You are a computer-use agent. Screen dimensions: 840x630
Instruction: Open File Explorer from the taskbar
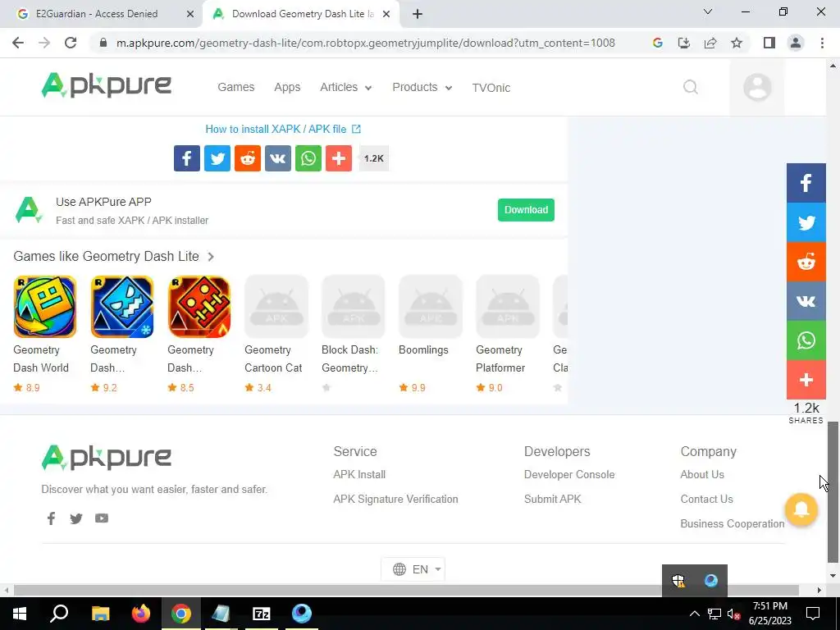point(101,613)
